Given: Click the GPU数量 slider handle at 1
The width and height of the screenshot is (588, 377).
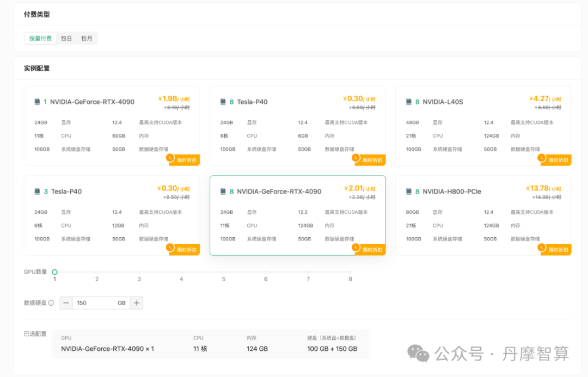Looking at the screenshot, I should tap(55, 272).
